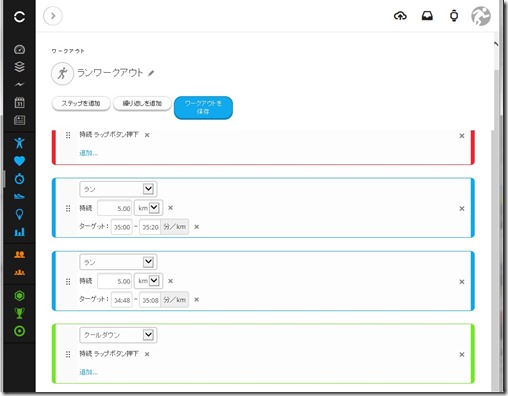Click the runner icon beside ランワークアウト

(62, 73)
